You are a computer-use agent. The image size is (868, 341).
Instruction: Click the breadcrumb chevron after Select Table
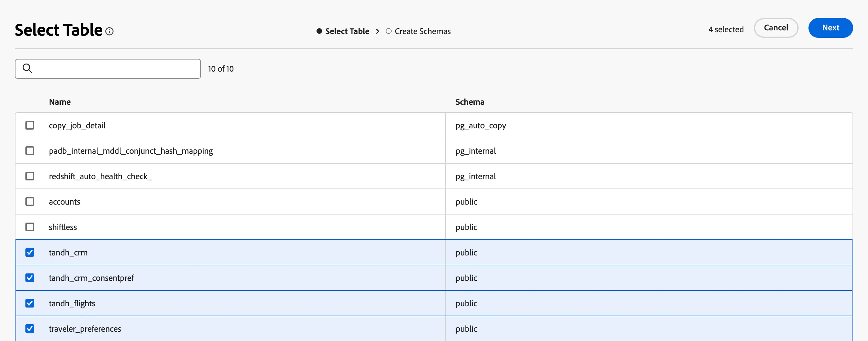[377, 31]
